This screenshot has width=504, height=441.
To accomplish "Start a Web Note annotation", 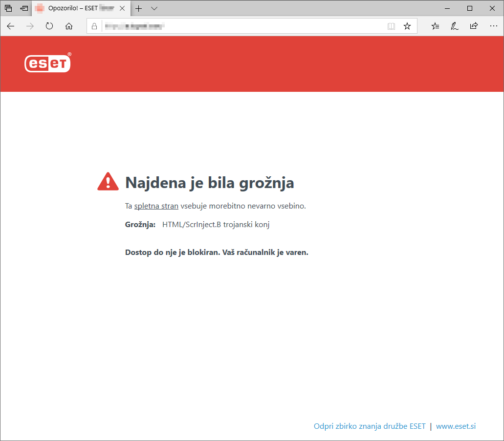I will 455,26.
